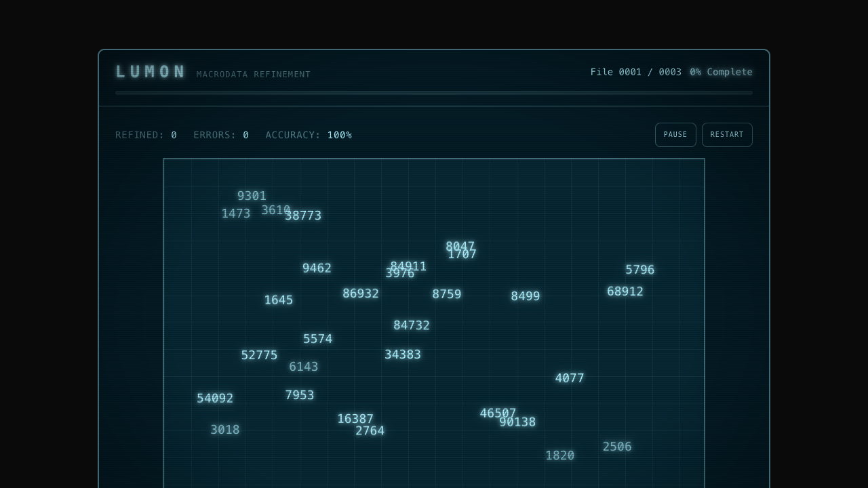Select the dim number 3018
Screen dimensions: 868x488
225,430
